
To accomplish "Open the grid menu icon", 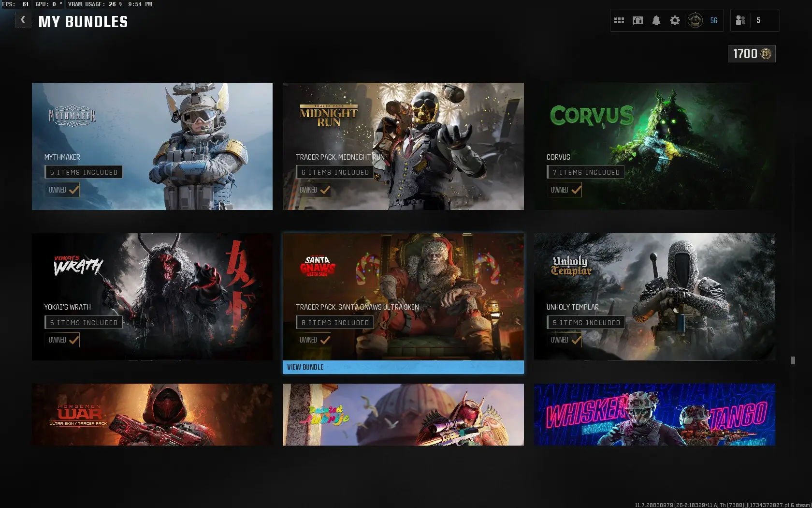I will [x=619, y=20].
